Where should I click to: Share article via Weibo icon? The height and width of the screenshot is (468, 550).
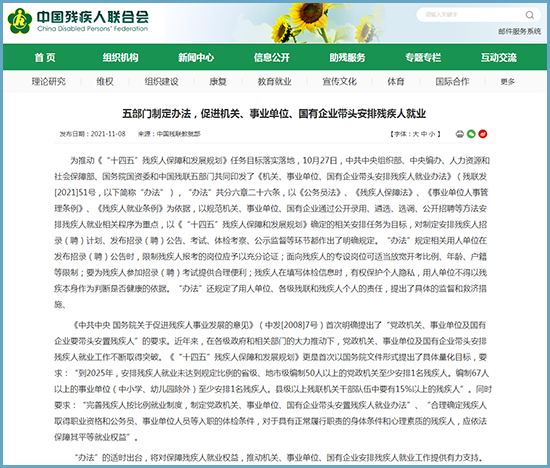[x=483, y=134]
